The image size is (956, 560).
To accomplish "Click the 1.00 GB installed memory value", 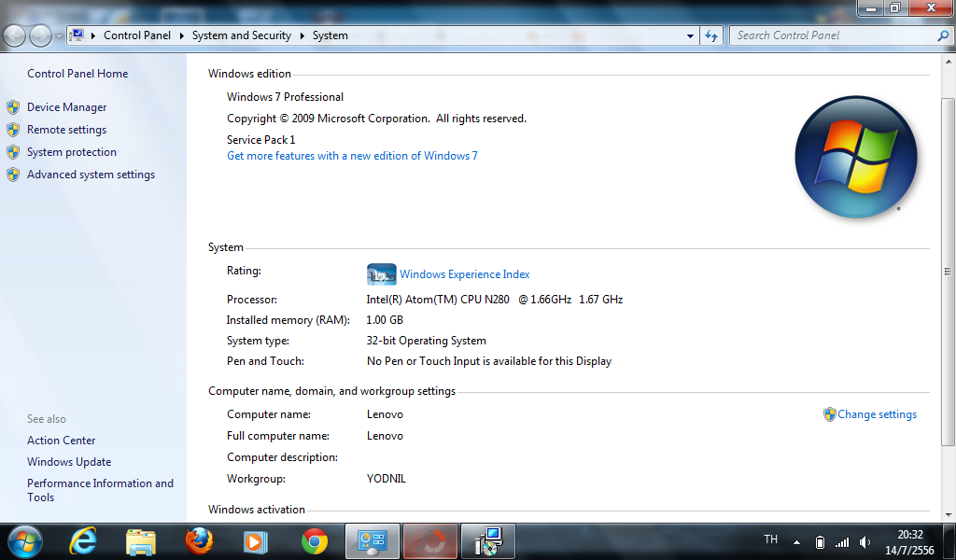I will tap(384, 320).
